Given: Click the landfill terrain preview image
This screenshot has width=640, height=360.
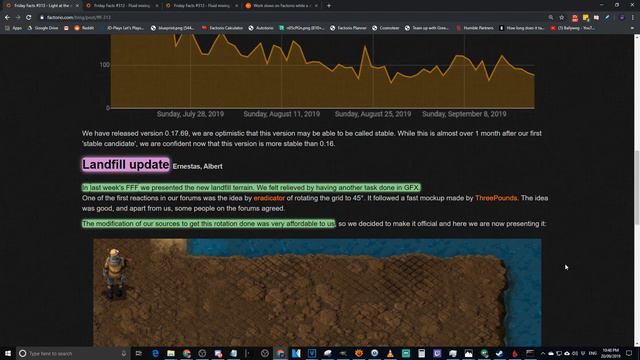Looking at the screenshot, I should point(317,292).
